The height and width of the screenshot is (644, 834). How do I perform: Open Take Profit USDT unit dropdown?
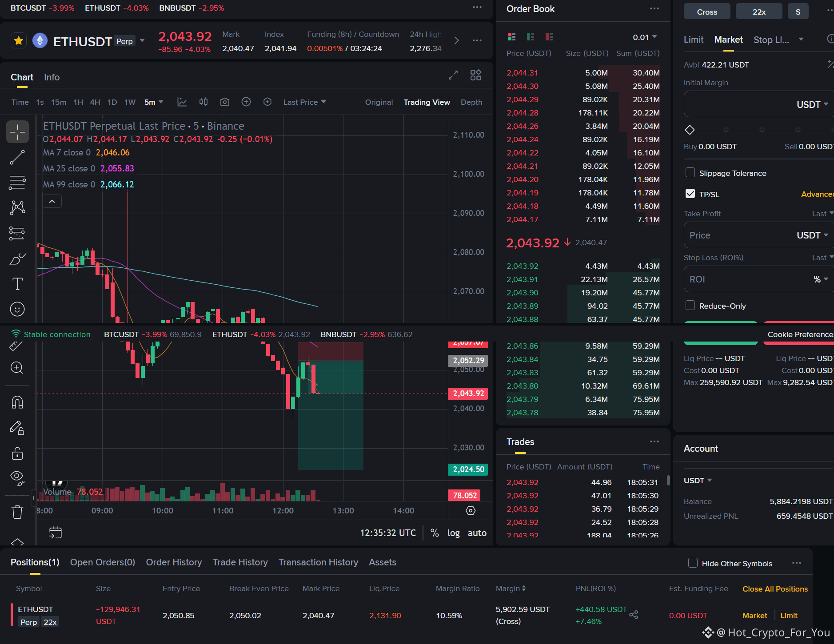(812, 235)
